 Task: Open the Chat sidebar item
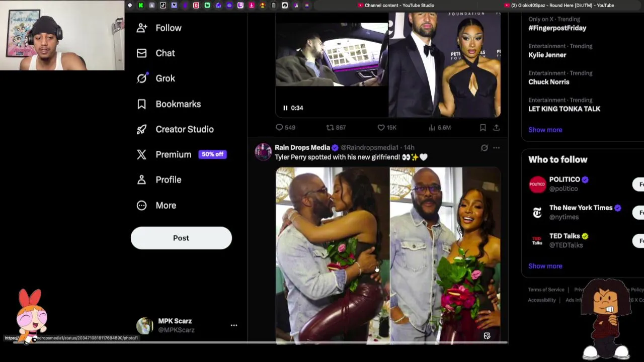(x=156, y=53)
